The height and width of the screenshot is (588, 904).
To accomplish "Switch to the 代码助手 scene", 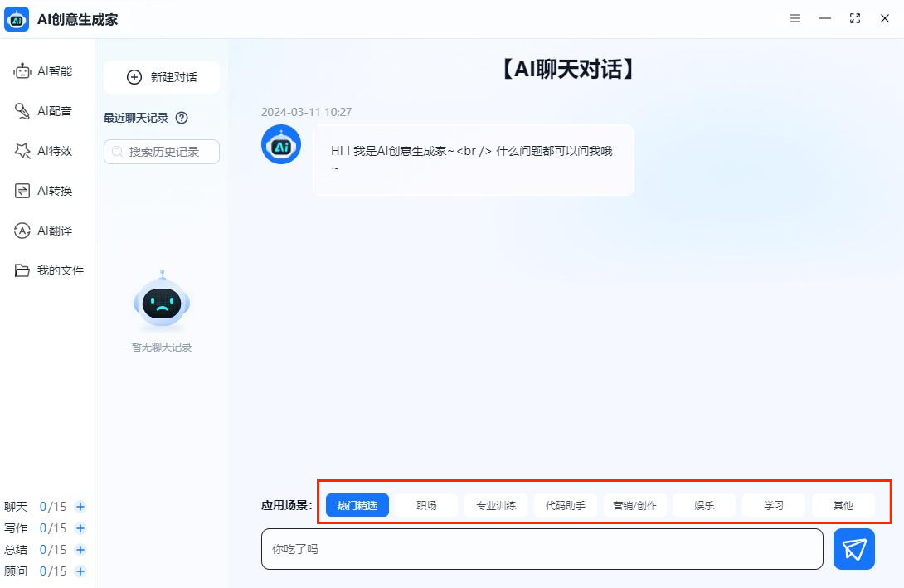I will (565, 505).
